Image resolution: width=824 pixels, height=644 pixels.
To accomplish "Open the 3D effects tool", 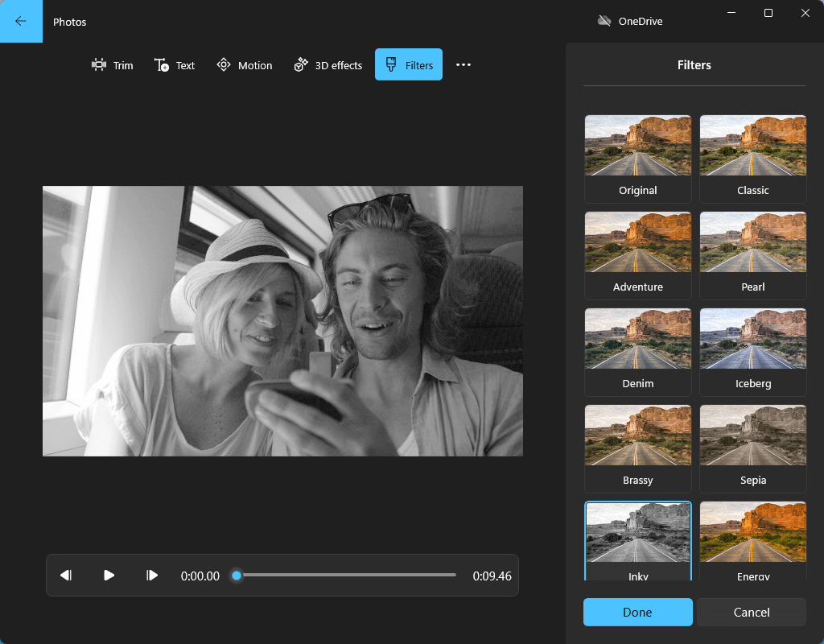I will (328, 65).
